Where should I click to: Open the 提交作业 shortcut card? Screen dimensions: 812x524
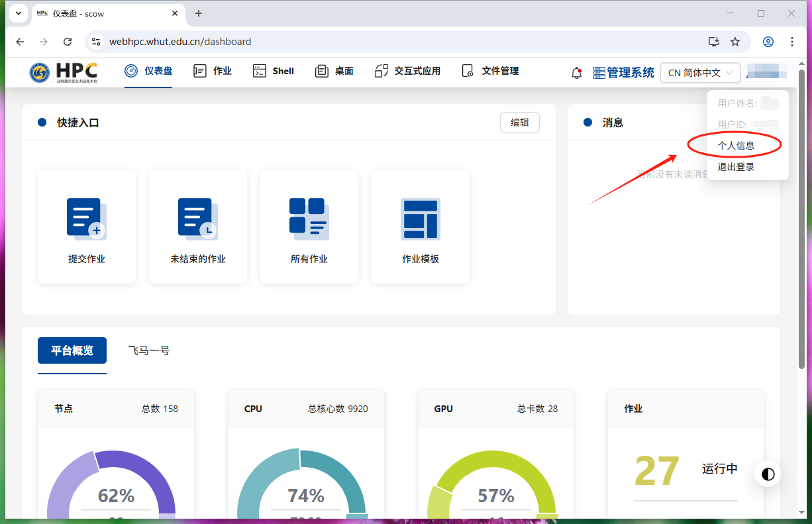click(x=87, y=227)
